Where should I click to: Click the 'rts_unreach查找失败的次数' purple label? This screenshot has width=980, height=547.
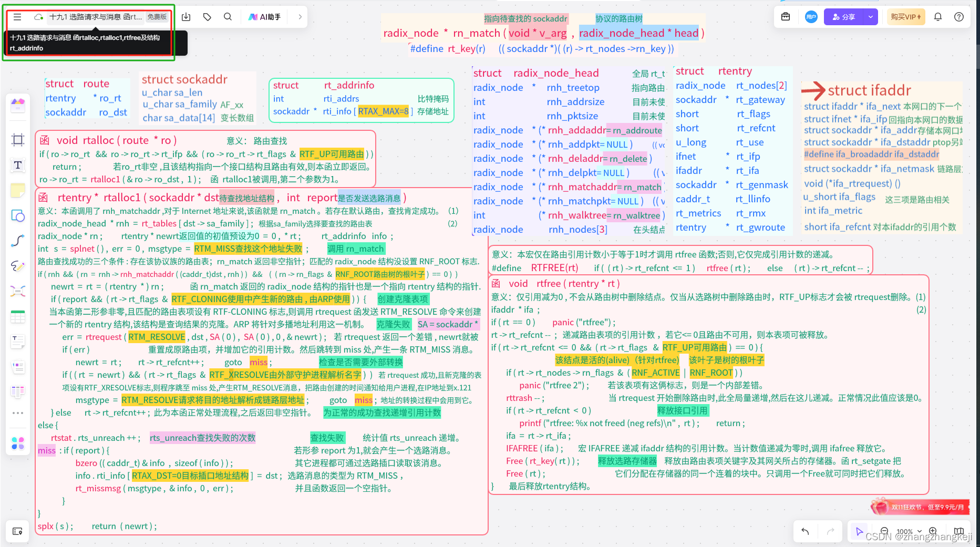click(202, 438)
